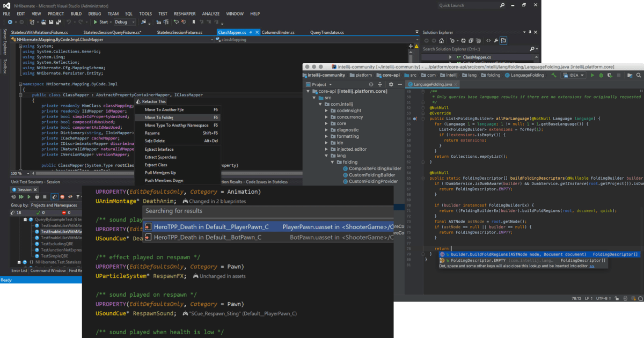Open the Error List bottom tab
The image size is (644, 338).
(x=19, y=270)
